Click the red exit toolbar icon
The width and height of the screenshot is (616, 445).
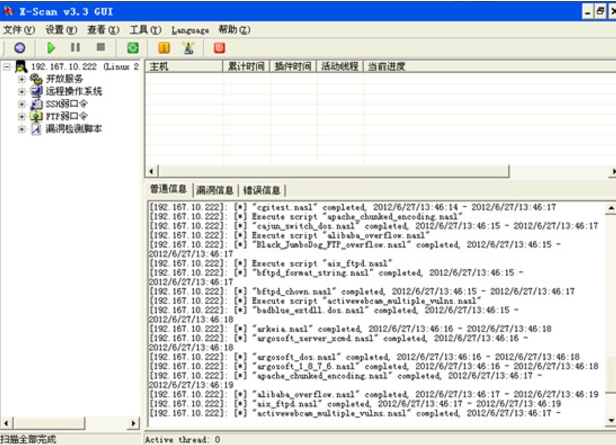pyautogui.click(x=219, y=48)
